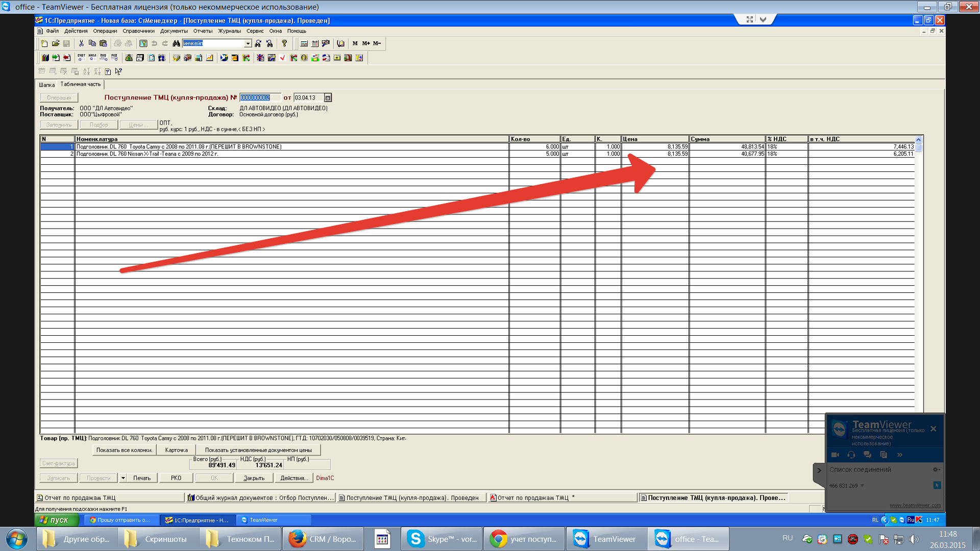Click the document number input field
Viewport: 980px width, 551px height.
click(x=260, y=98)
